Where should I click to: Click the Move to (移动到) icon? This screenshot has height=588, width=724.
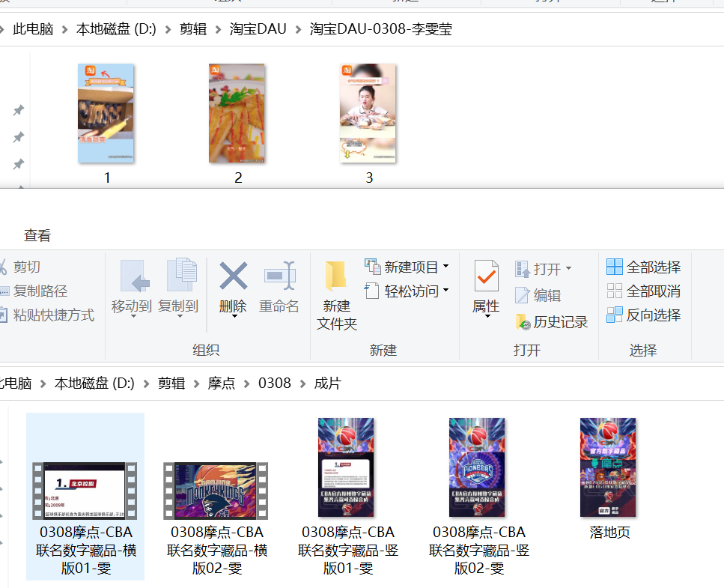pos(135,276)
